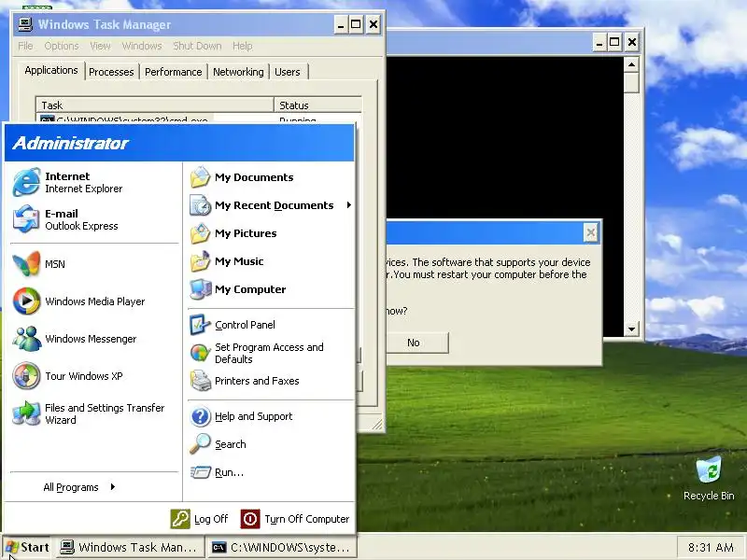The image size is (747, 560).
Task: Open the File menu in Task Manager
Action: tap(25, 46)
